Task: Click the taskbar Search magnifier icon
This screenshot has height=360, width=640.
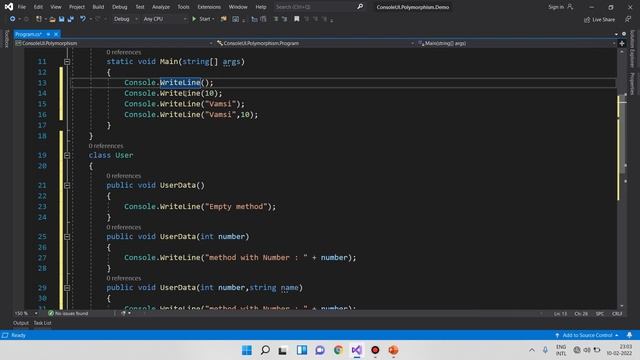Action: (x=265, y=350)
